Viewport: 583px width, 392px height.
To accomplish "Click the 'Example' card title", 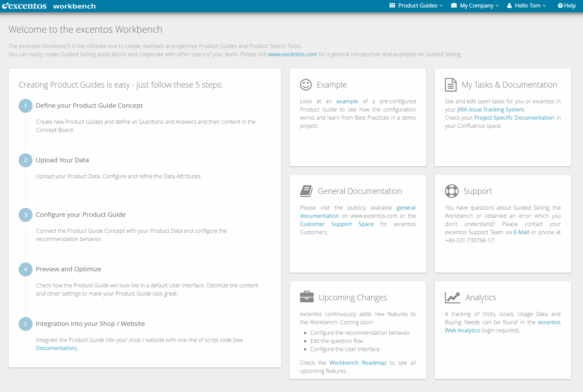I will (332, 85).
